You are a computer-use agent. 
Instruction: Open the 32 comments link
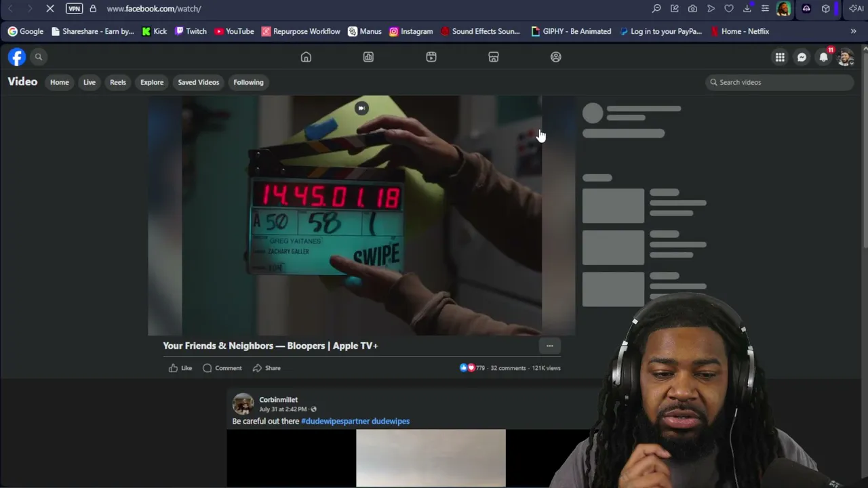508,368
